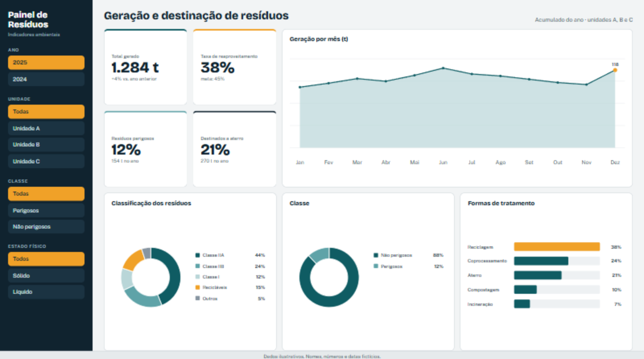
Task: Click the Classificação dos resíduos donut chart
Action: click(151, 277)
